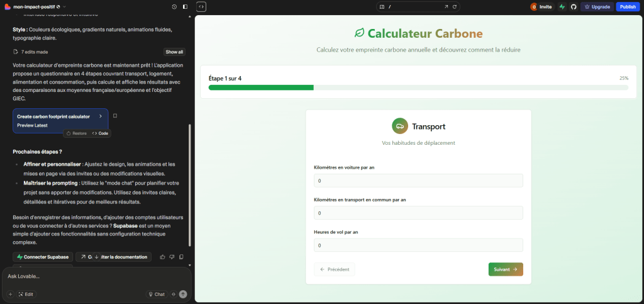Open preview in new tab arrow icon
This screenshot has width=644, height=304.
[x=447, y=6]
